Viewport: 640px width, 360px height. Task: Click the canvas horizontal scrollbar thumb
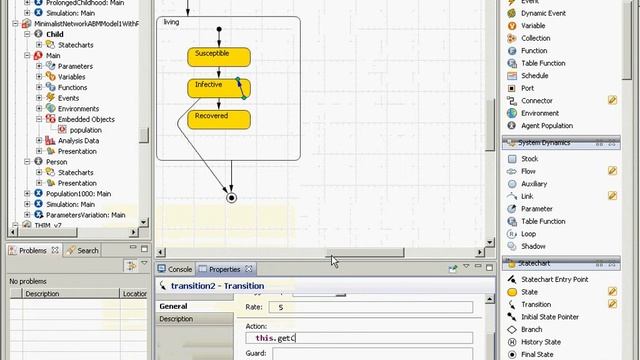pyautogui.click(x=365, y=253)
